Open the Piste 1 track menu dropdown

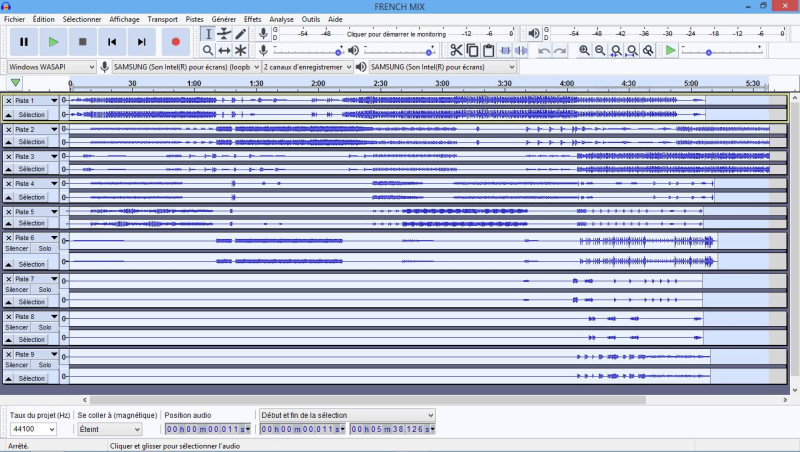point(55,101)
